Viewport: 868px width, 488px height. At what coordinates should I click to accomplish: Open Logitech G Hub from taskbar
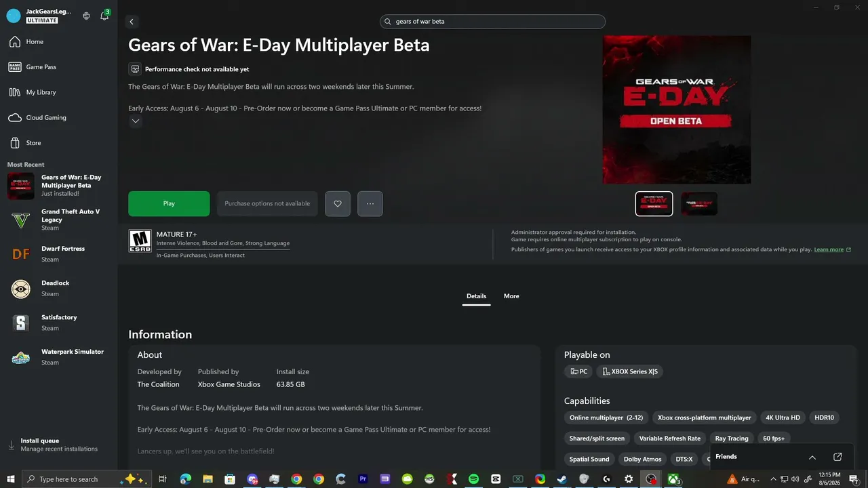coord(606,479)
